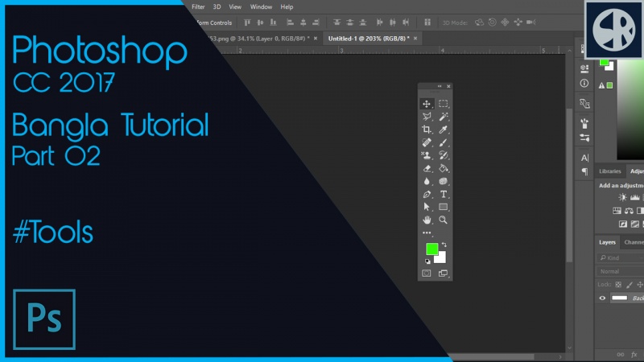Open the layer Kind filter dropdown
Viewport: 644px width, 362px height.
point(620,257)
